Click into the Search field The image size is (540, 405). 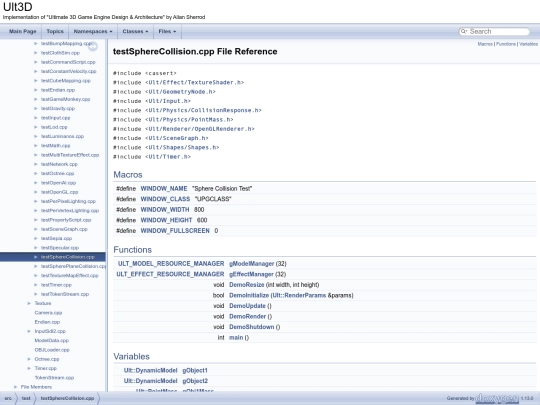coord(498,31)
